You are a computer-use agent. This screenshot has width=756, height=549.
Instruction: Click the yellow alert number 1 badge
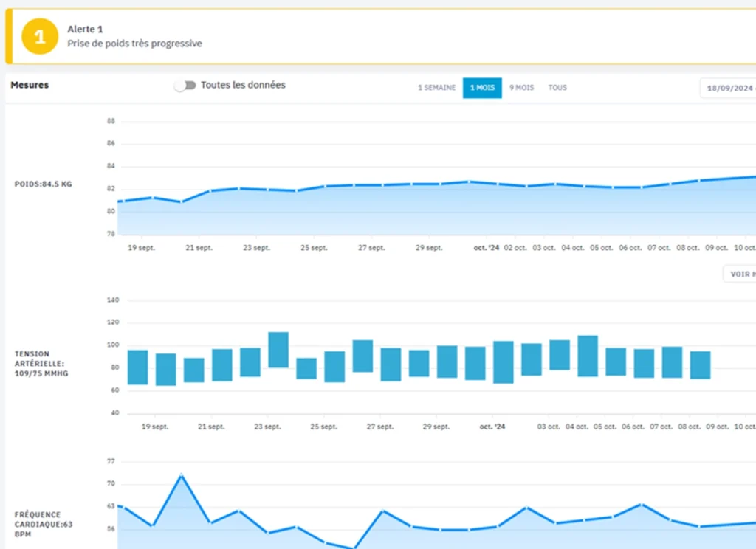pyautogui.click(x=39, y=37)
